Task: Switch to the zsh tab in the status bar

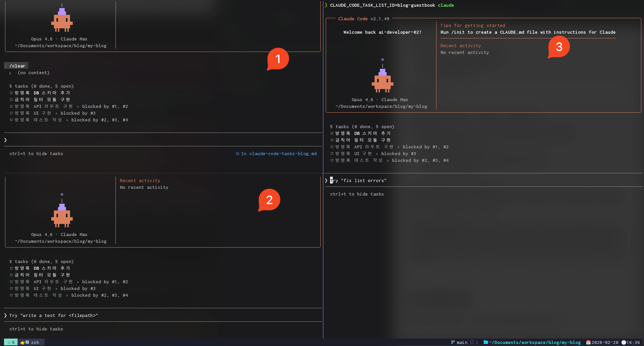Action: (x=34, y=342)
